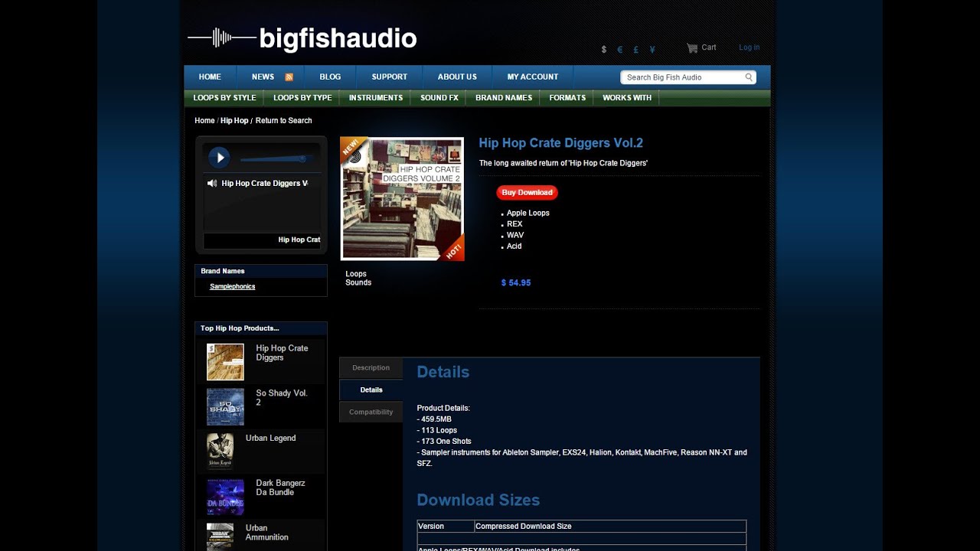
Task: Click Urban Legend title link
Action: click(x=270, y=439)
